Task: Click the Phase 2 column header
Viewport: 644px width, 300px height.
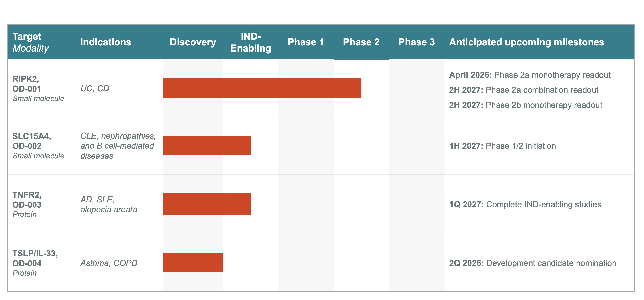Action: 361,42
